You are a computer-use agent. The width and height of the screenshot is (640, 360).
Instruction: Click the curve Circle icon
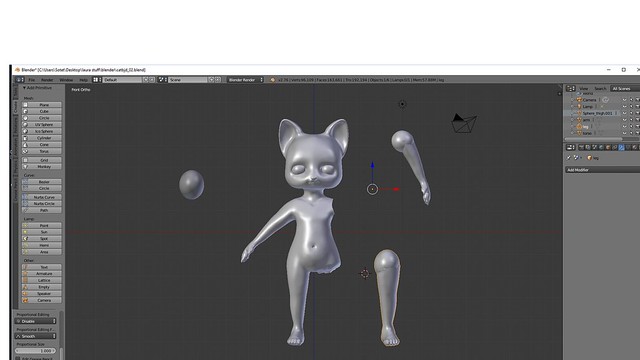pyautogui.click(x=25, y=188)
